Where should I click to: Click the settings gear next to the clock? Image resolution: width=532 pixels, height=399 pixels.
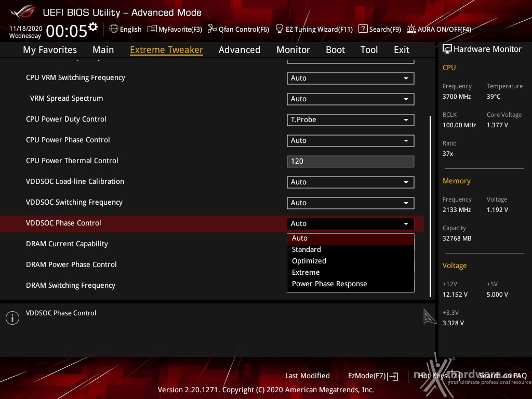(x=92, y=27)
